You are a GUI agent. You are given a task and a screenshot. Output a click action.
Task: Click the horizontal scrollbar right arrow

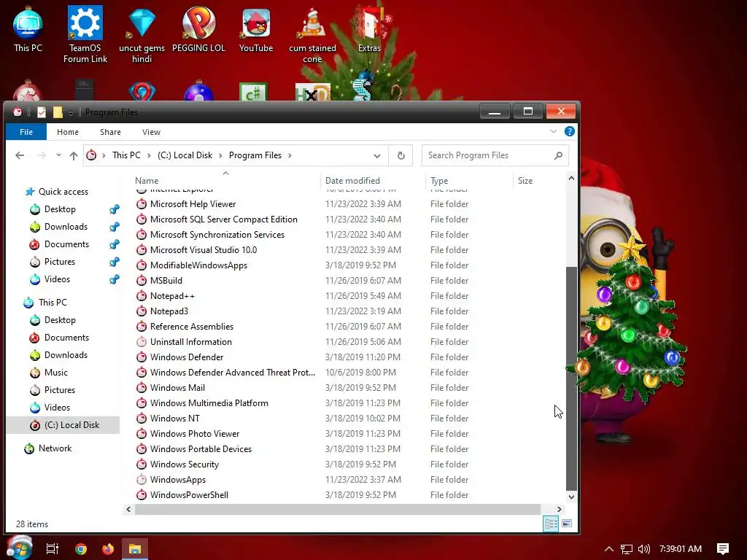click(x=560, y=509)
